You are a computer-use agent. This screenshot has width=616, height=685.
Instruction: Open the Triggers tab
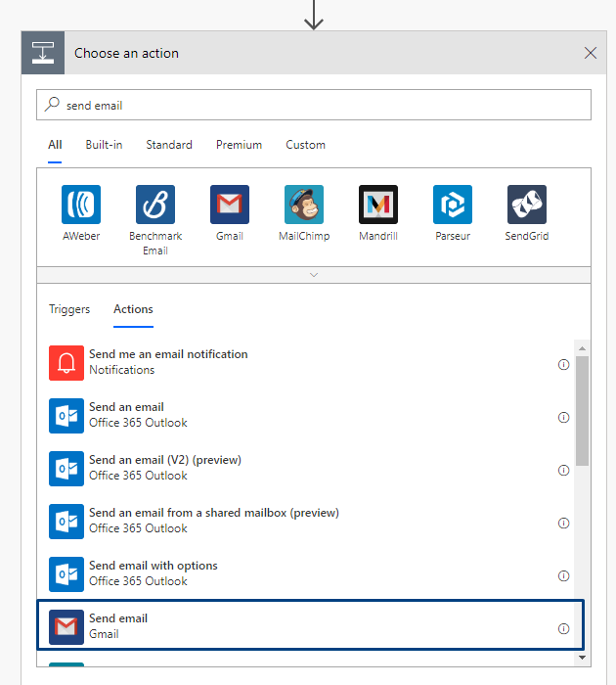(x=69, y=309)
